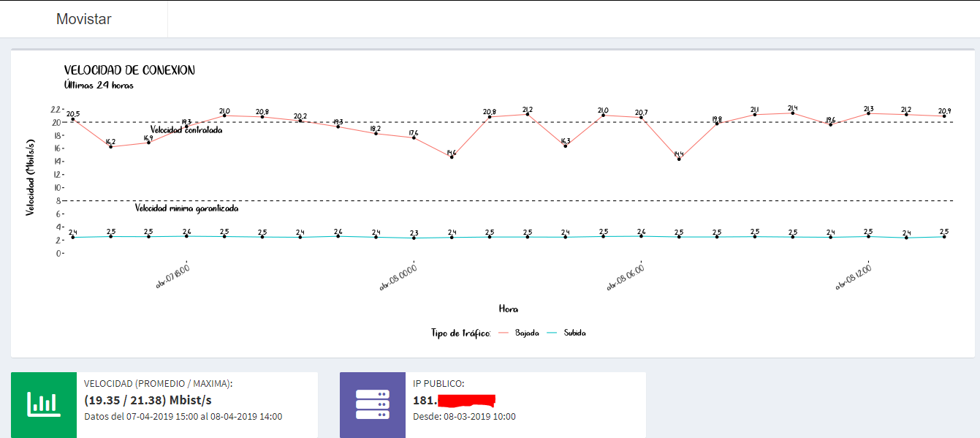Open the Movistar header tab

click(84, 19)
